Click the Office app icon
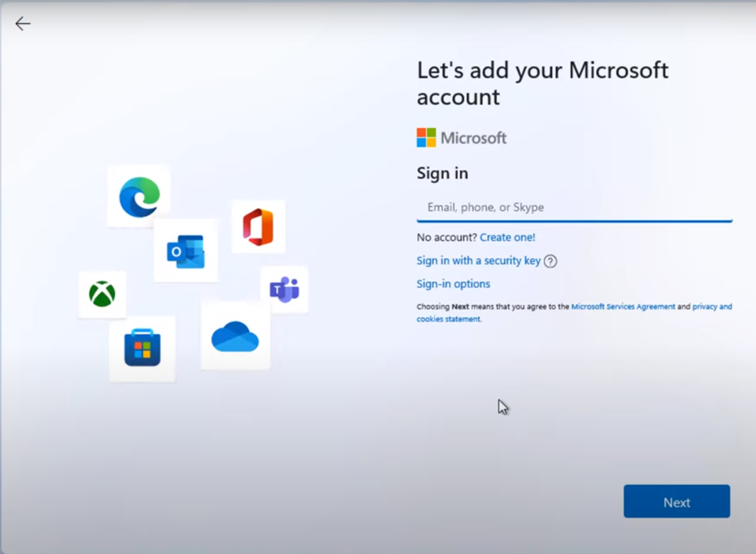The width and height of the screenshot is (756, 554). pos(258,227)
